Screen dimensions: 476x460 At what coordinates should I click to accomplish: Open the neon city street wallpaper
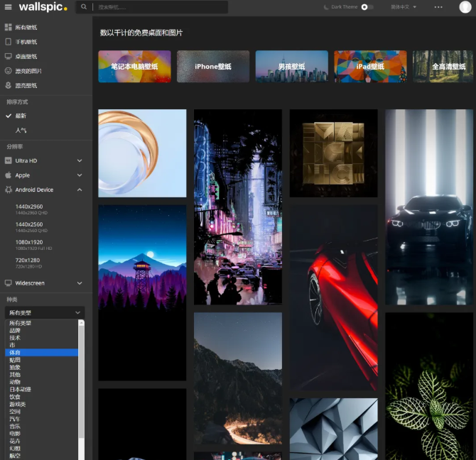[x=238, y=207]
